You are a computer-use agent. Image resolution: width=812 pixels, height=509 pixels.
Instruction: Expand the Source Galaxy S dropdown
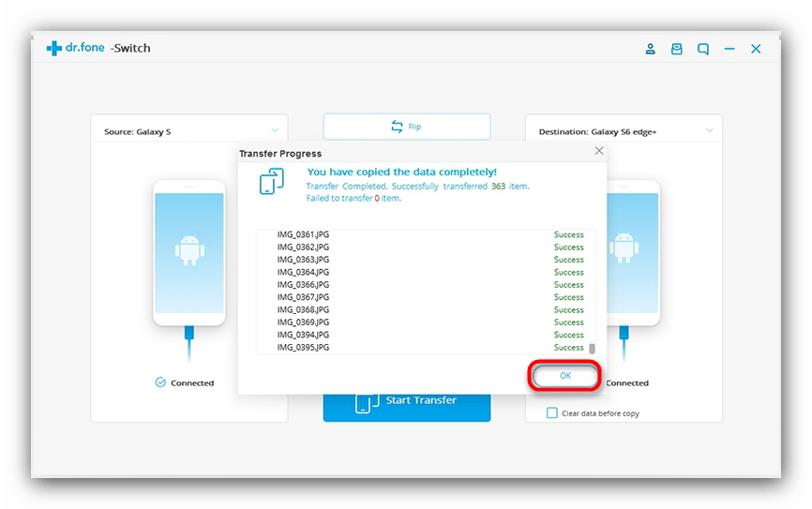[275, 131]
